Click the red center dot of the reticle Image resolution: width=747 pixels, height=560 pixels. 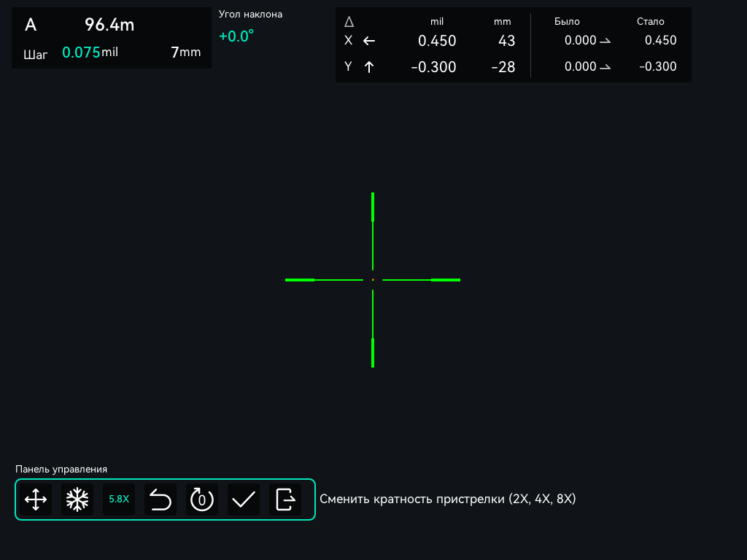coord(373,280)
